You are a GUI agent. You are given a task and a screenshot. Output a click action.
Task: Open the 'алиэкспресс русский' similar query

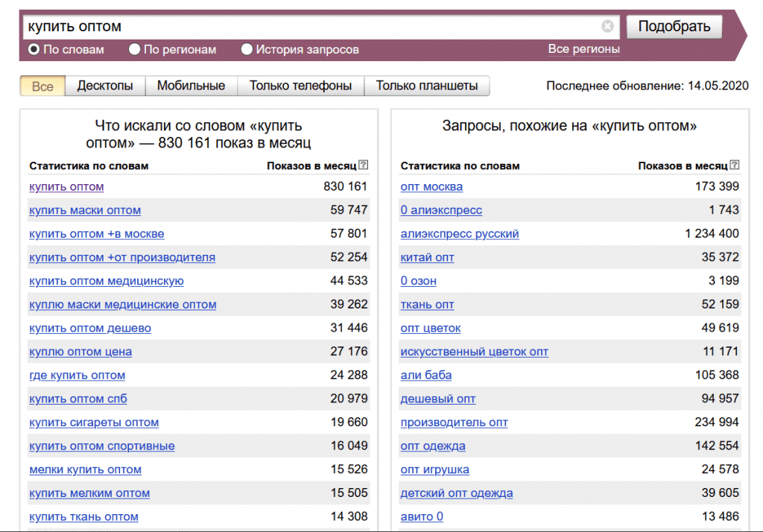[x=460, y=234]
